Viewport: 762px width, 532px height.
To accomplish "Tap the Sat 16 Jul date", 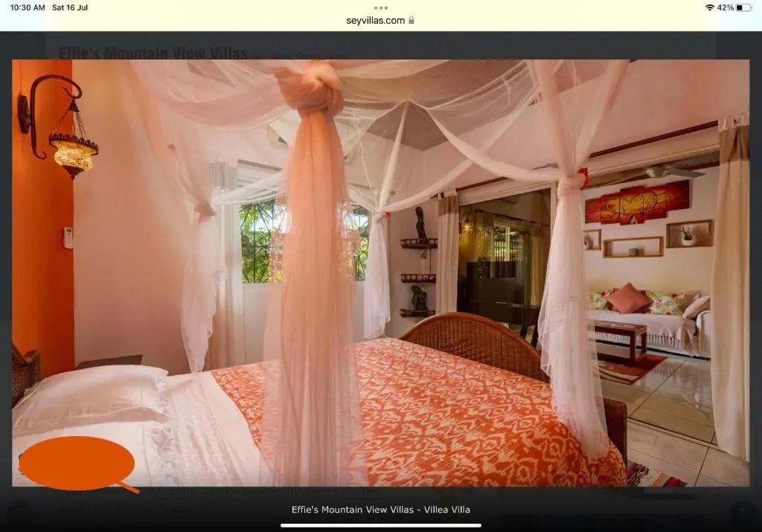I will [70, 7].
